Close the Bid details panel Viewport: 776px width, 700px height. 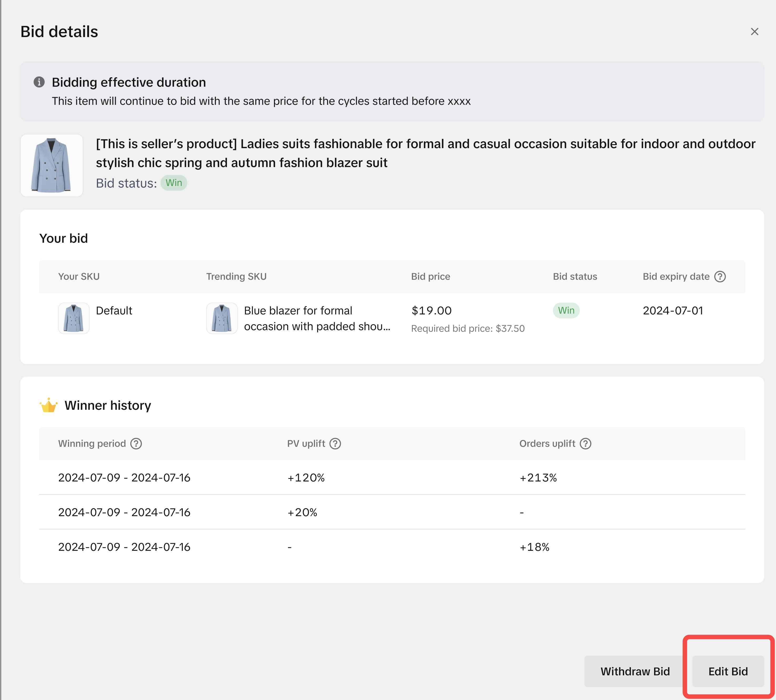click(754, 32)
